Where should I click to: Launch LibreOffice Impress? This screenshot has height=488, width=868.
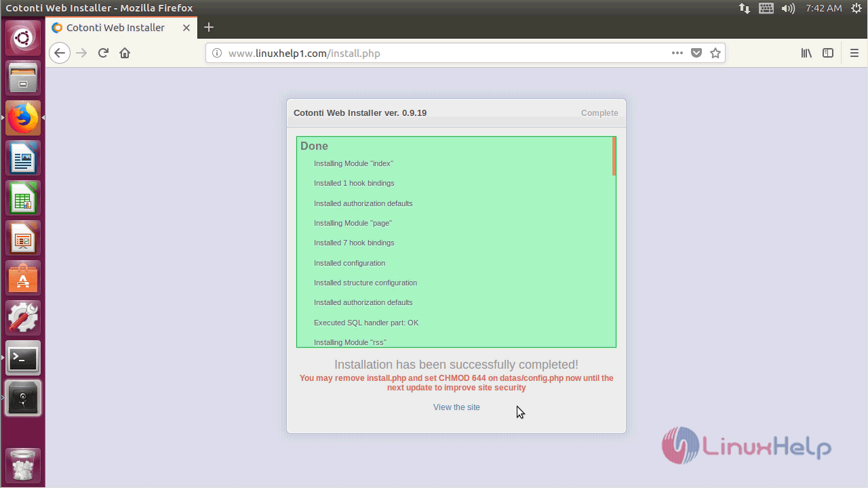pos(23,238)
